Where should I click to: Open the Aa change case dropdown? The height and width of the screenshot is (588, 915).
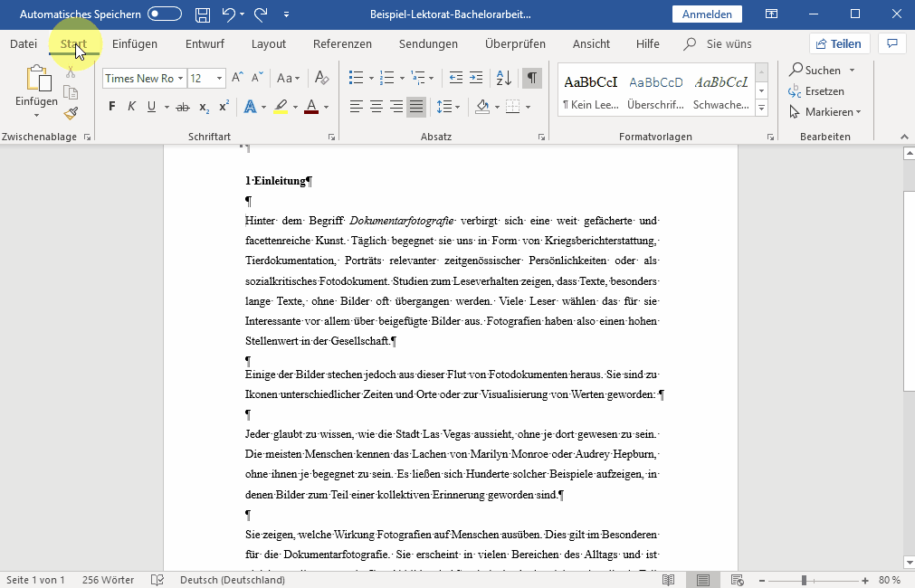pyautogui.click(x=289, y=78)
